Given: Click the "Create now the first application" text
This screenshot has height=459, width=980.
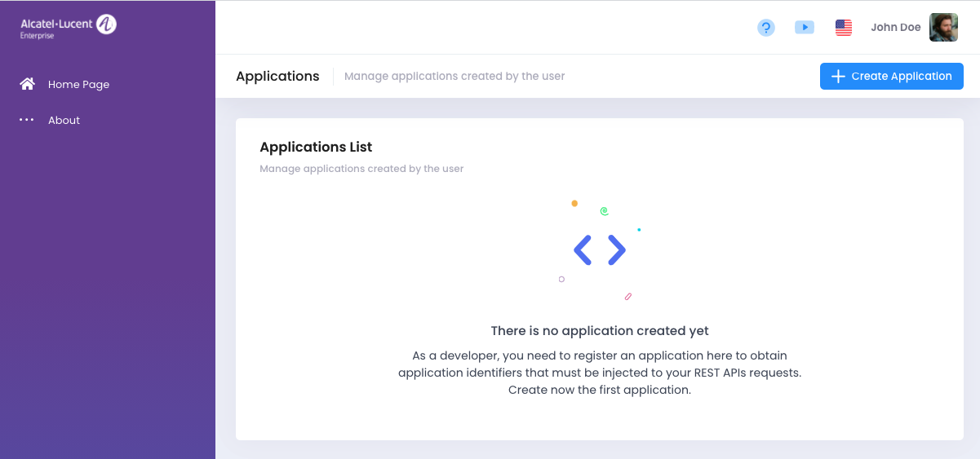Looking at the screenshot, I should (x=600, y=390).
